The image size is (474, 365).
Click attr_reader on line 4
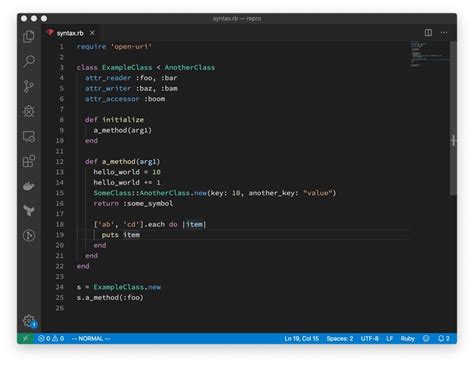(x=108, y=78)
